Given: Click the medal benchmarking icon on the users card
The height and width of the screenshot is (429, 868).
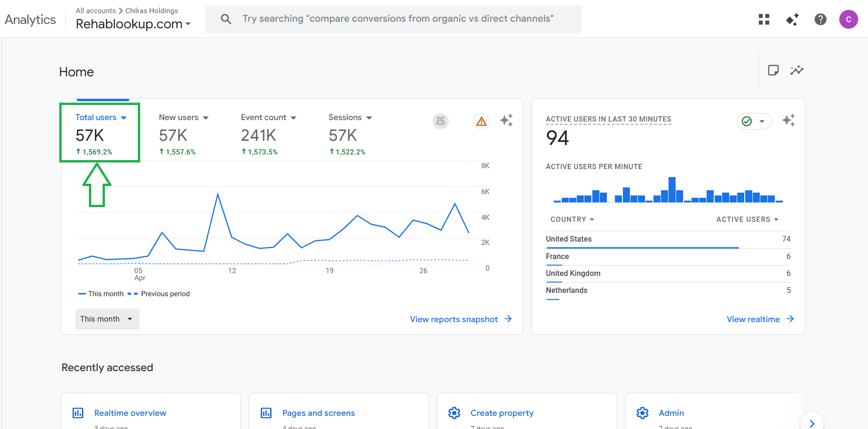Looking at the screenshot, I should (x=440, y=121).
